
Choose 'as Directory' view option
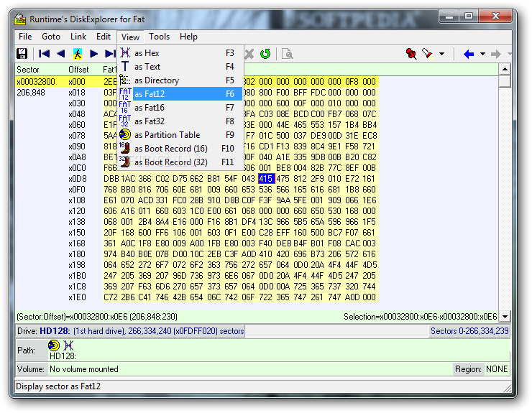pos(180,80)
